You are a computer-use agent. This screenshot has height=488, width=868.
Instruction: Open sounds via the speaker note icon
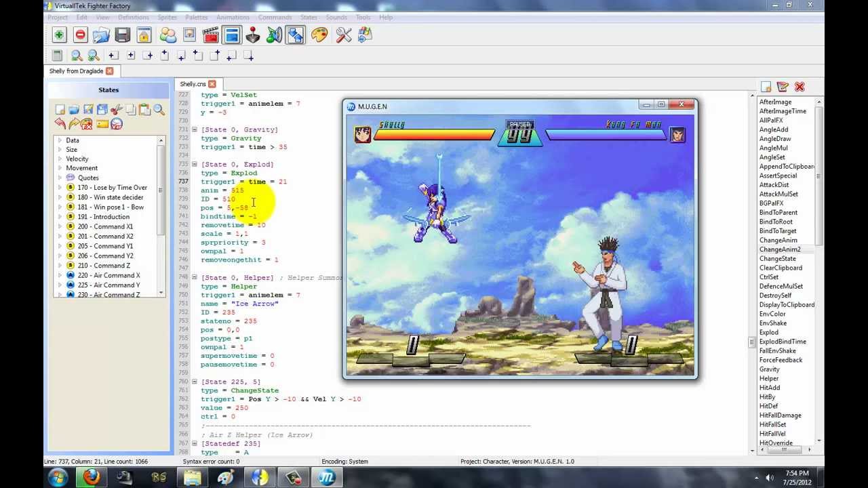(x=274, y=35)
